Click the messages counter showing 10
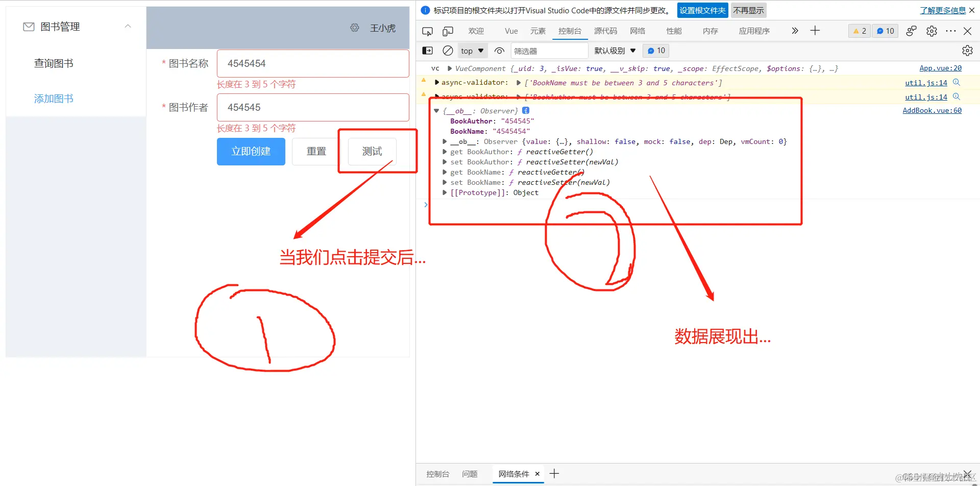The height and width of the screenshot is (486, 980). 885,31
